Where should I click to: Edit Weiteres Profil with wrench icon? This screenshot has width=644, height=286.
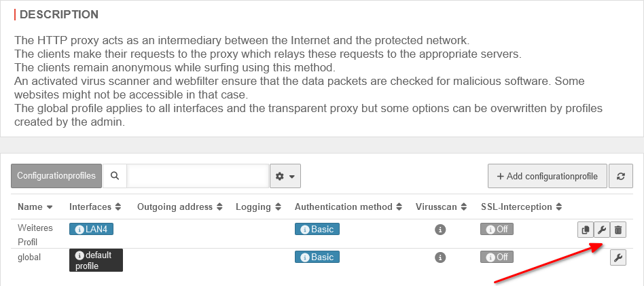point(601,230)
